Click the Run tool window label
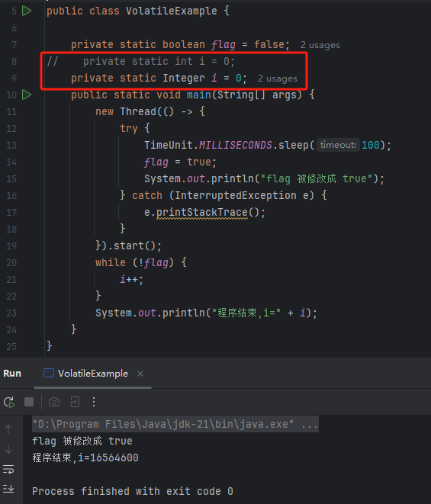 click(12, 374)
